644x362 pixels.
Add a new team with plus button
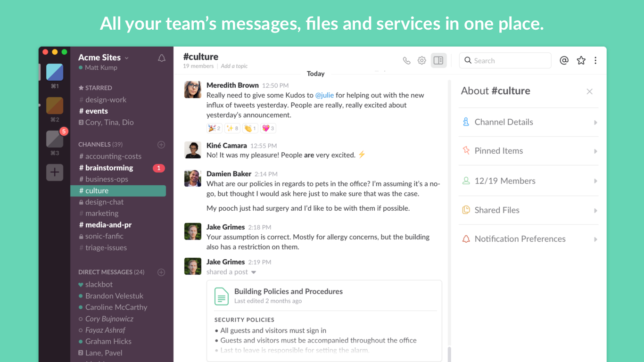point(55,173)
